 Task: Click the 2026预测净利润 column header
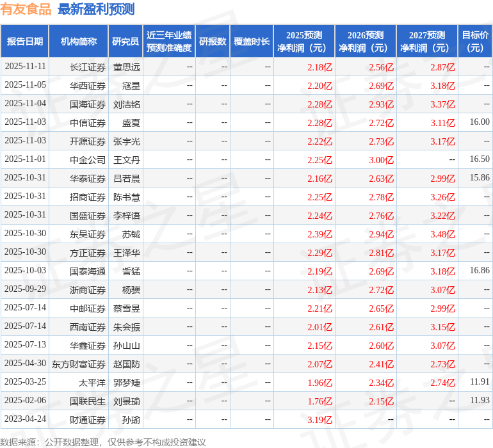click(366, 42)
